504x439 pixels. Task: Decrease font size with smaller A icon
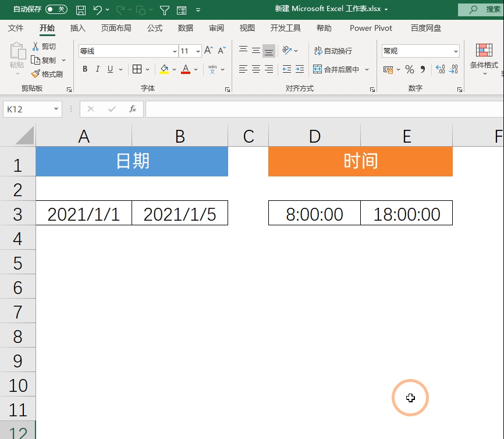[x=222, y=50]
